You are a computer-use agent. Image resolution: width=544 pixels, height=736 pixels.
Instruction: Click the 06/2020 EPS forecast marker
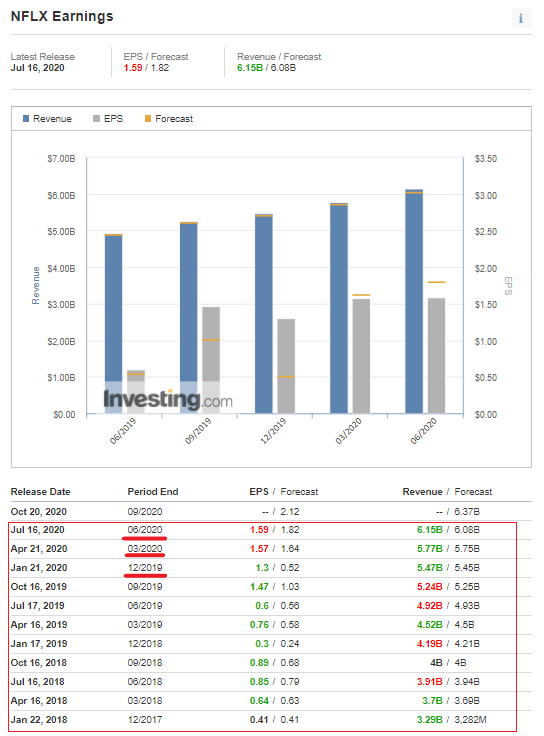click(x=436, y=282)
